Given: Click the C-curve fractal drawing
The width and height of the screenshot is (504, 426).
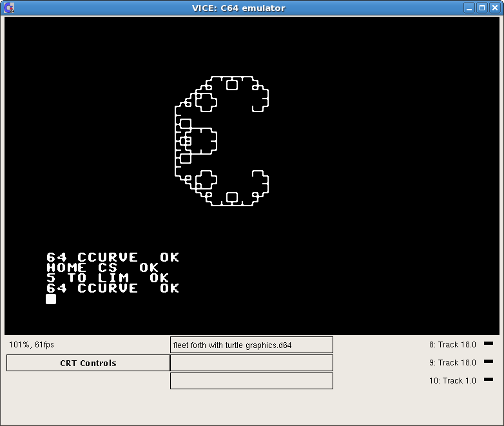Looking at the screenshot, I should tap(221, 140).
